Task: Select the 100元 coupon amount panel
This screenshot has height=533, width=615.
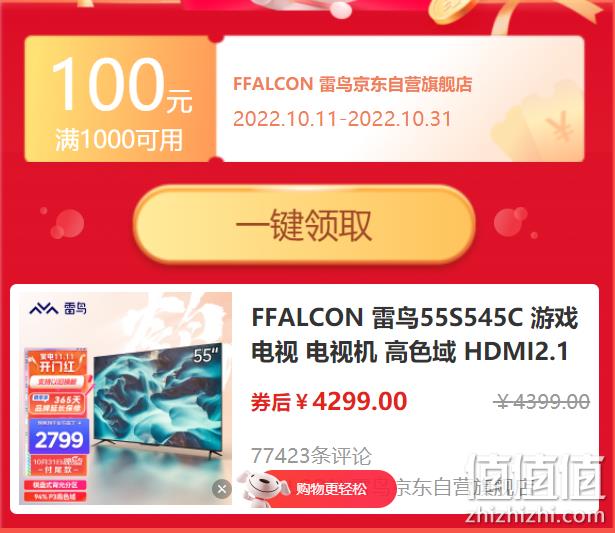Action: [120, 99]
